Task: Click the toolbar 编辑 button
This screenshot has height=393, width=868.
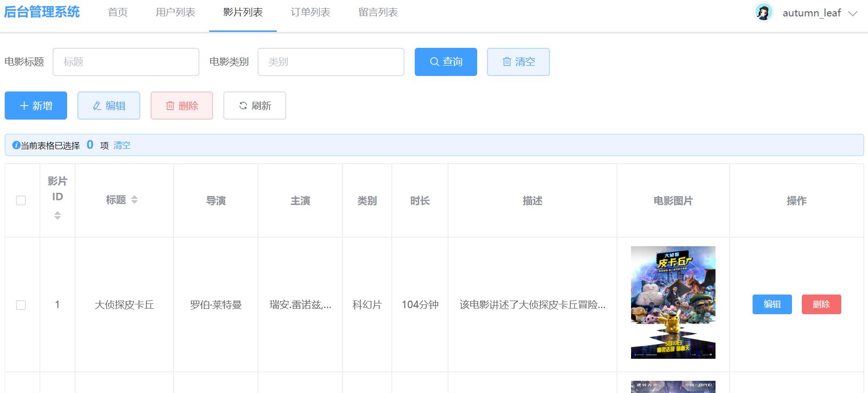Action: click(109, 106)
